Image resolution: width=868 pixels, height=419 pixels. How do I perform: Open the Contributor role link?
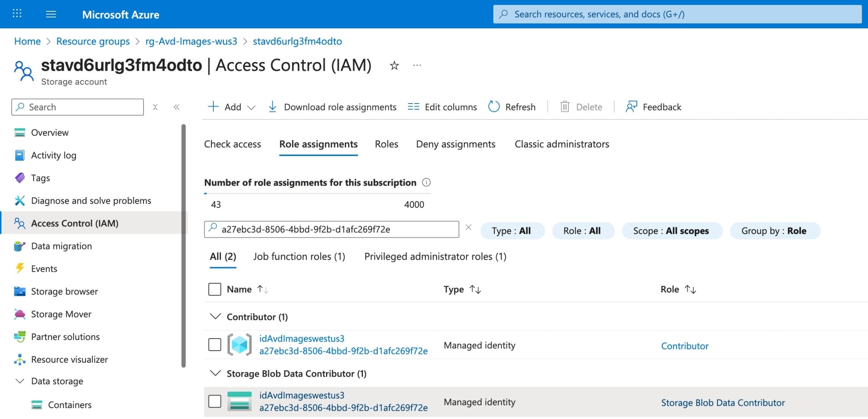[685, 346]
